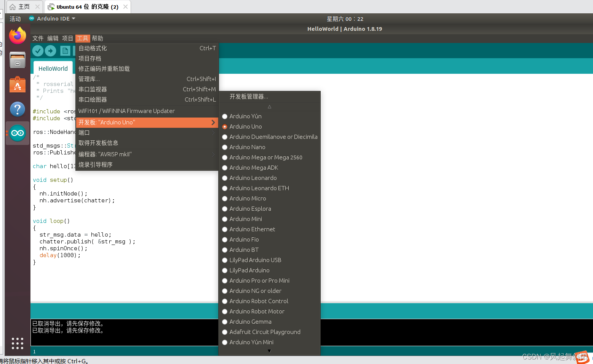This screenshot has width=593, height=364.
Task: Choose 烧录引导程序 entry
Action: click(x=147, y=165)
